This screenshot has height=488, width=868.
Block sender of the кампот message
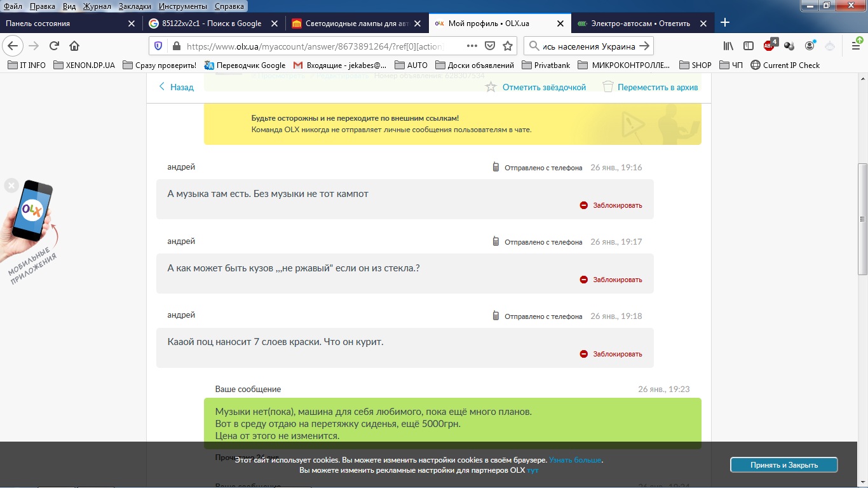(x=611, y=205)
